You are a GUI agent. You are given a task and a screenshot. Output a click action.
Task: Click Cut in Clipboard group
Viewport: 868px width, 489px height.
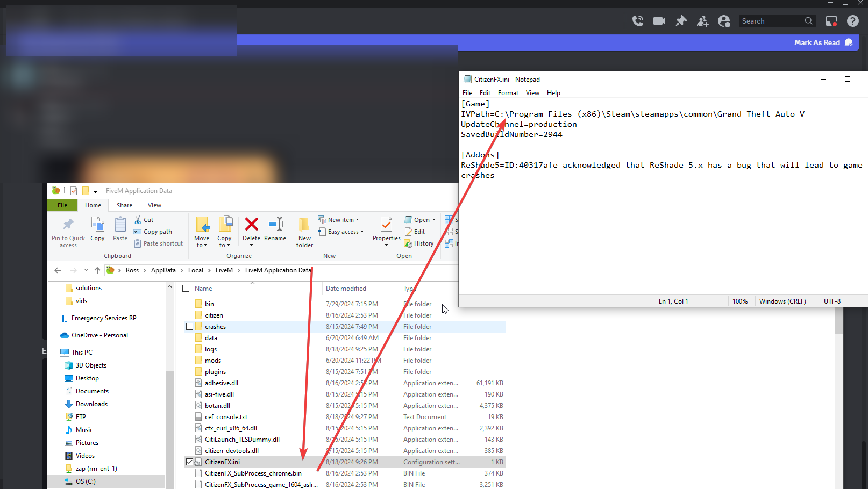point(144,220)
